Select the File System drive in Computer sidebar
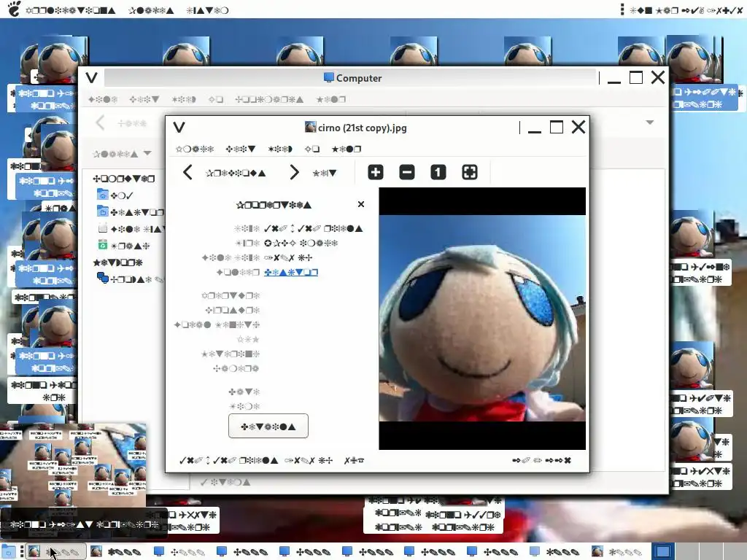Viewport: 747px width, 560px height. pos(131,229)
